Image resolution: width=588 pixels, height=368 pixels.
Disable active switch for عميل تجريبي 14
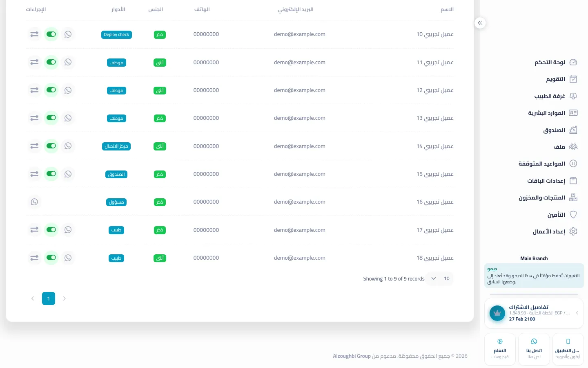pos(51,146)
